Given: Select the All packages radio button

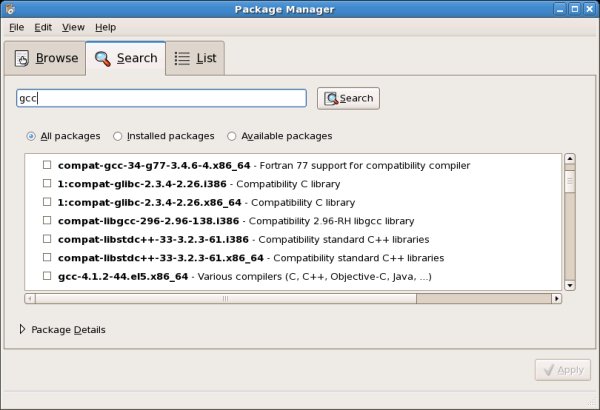Looking at the screenshot, I should pos(31,136).
